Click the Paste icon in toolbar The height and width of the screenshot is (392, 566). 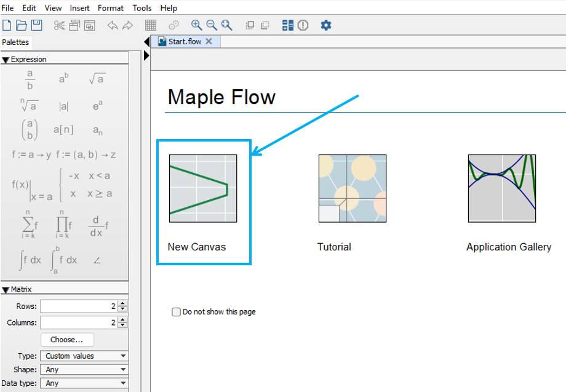click(90, 25)
